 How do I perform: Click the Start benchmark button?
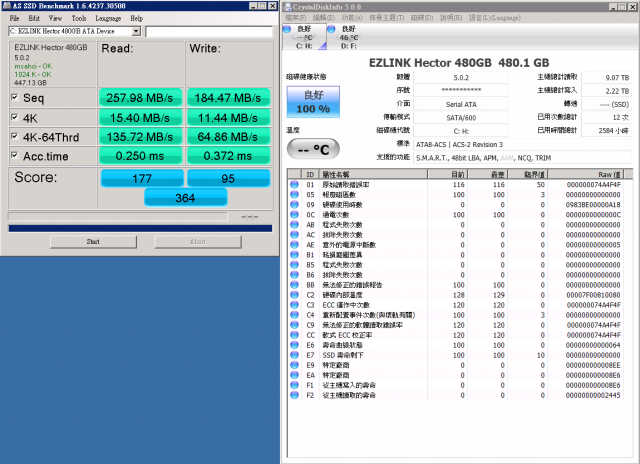[x=93, y=242]
